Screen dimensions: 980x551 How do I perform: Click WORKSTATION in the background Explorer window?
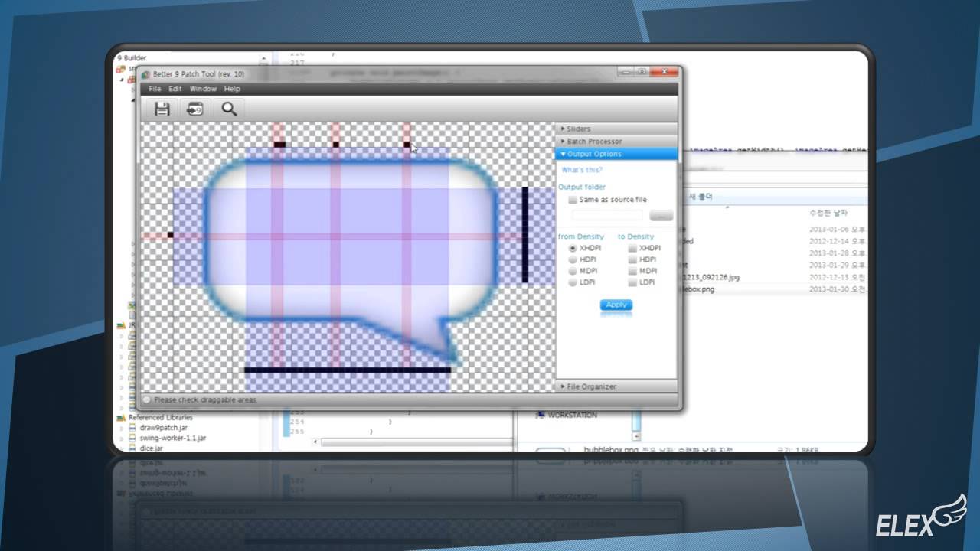pos(572,415)
